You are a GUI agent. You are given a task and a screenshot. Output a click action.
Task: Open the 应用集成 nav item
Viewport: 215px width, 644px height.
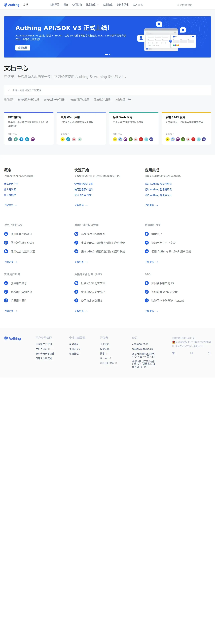(108, 5)
